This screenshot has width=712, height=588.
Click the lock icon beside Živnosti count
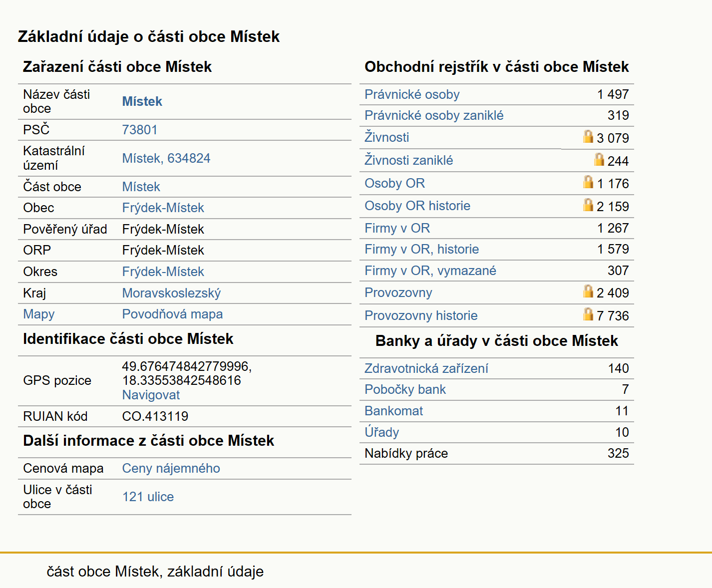pyautogui.click(x=588, y=136)
